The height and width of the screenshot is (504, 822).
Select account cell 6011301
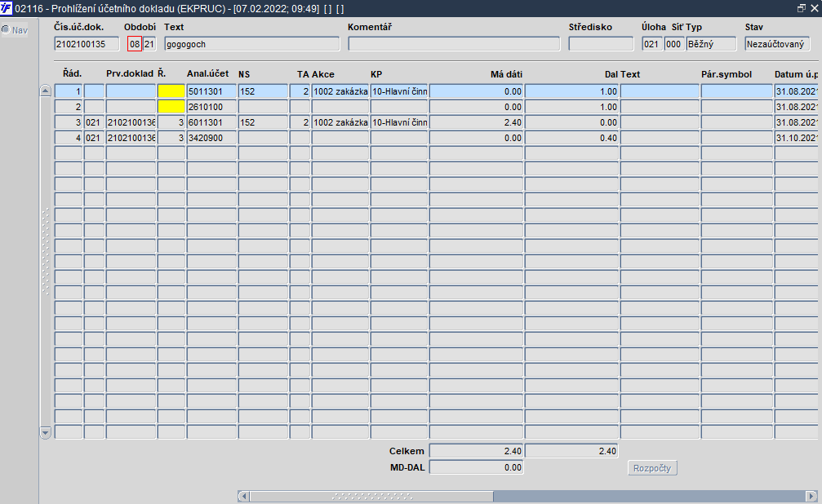[211, 122]
